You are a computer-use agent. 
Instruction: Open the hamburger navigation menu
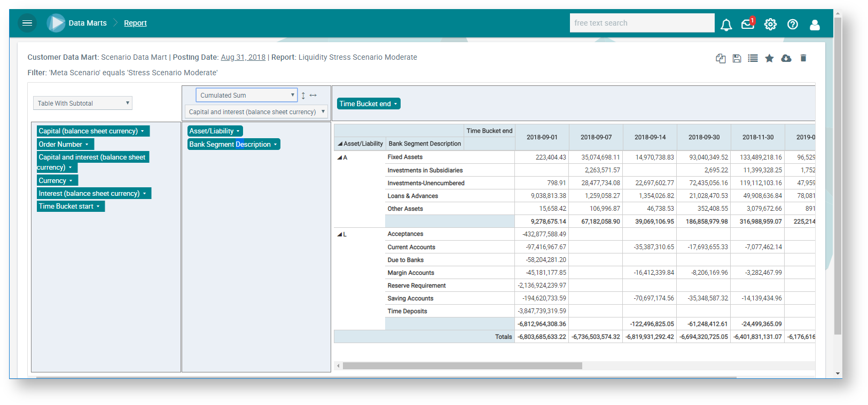27,23
